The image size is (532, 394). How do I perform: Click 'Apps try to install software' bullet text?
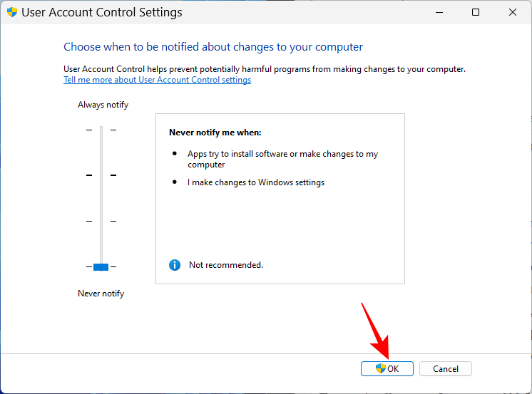coord(282,159)
